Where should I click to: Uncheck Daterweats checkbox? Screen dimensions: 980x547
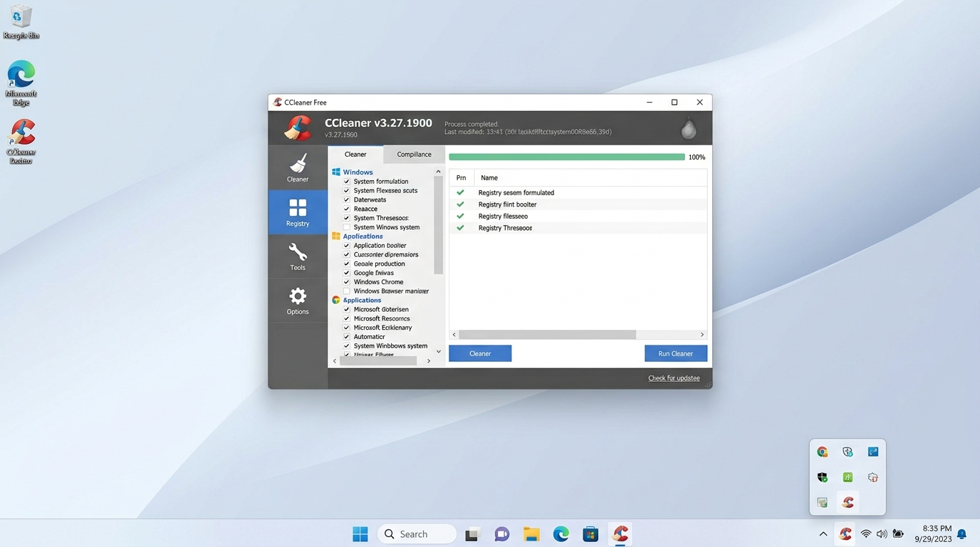tap(347, 199)
